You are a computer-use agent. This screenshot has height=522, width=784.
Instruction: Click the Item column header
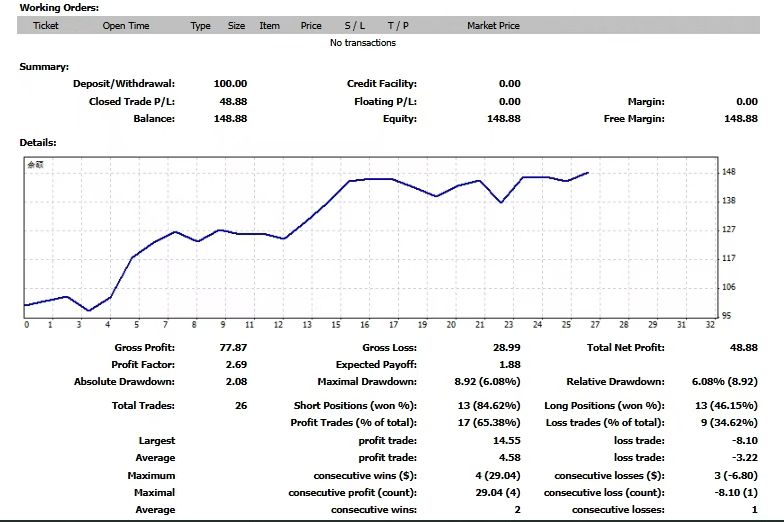click(270, 26)
